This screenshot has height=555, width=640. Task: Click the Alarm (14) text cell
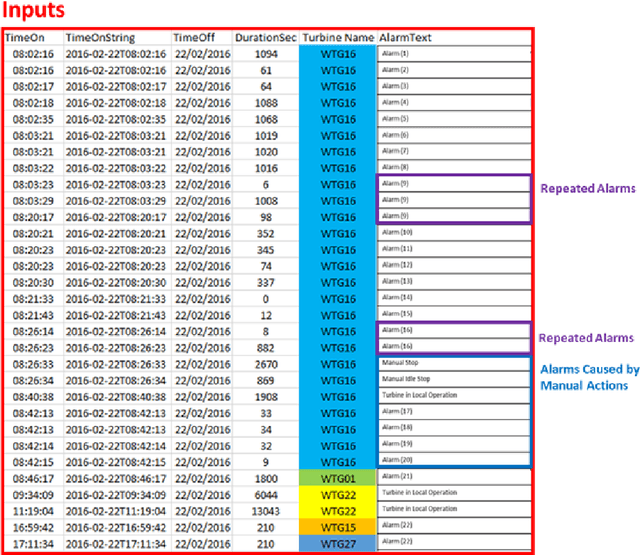[x=454, y=297]
